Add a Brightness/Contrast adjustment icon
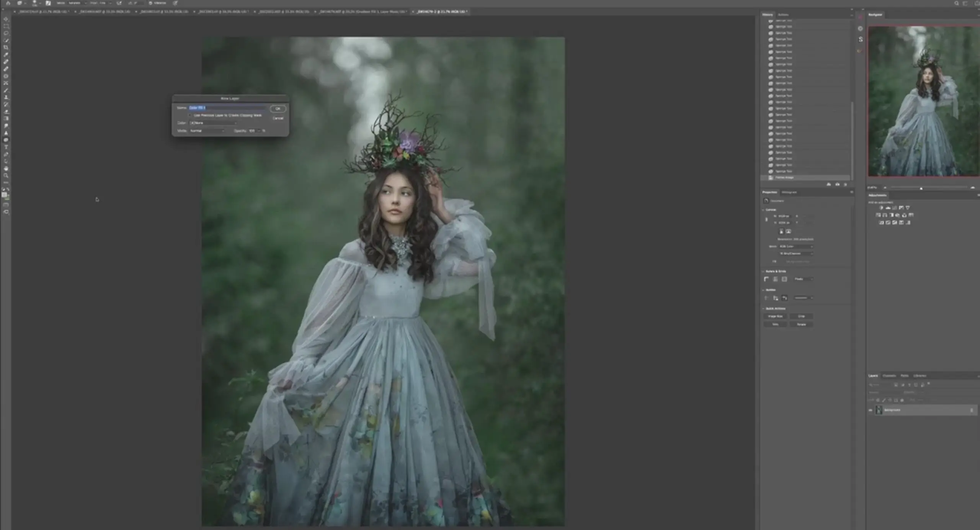 pyautogui.click(x=881, y=208)
